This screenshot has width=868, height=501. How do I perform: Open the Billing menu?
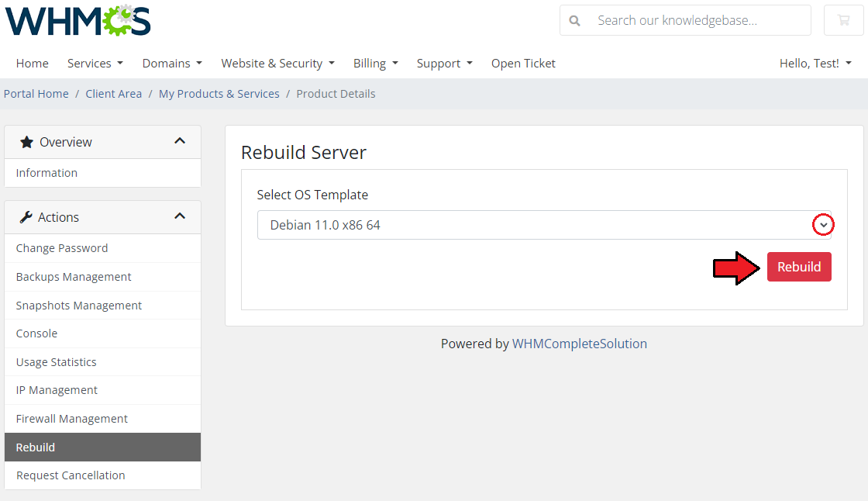point(376,63)
